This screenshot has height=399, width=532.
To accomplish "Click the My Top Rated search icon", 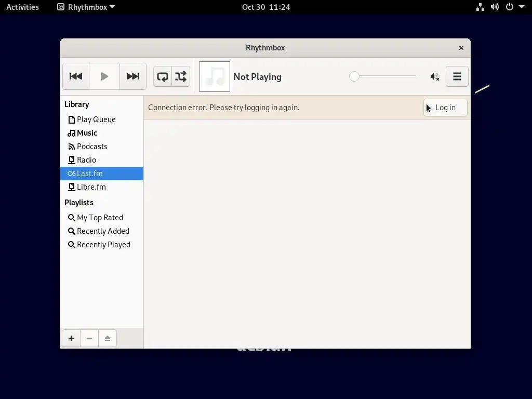I will pyautogui.click(x=71, y=218).
